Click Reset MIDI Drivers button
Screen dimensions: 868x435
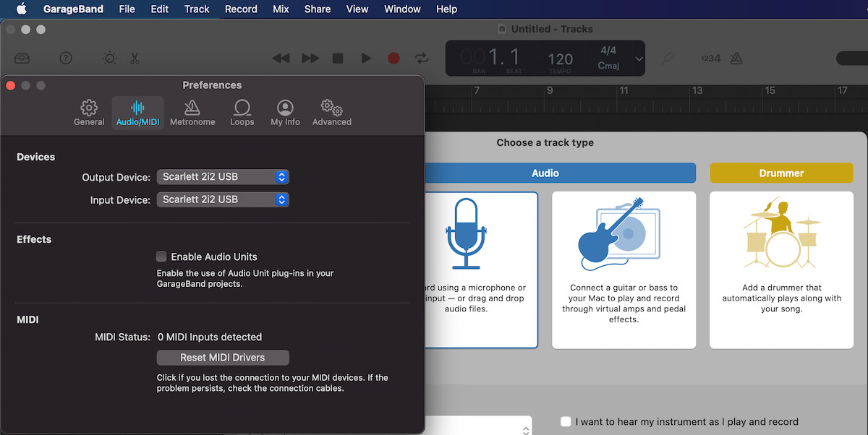[x=223, y=358]
